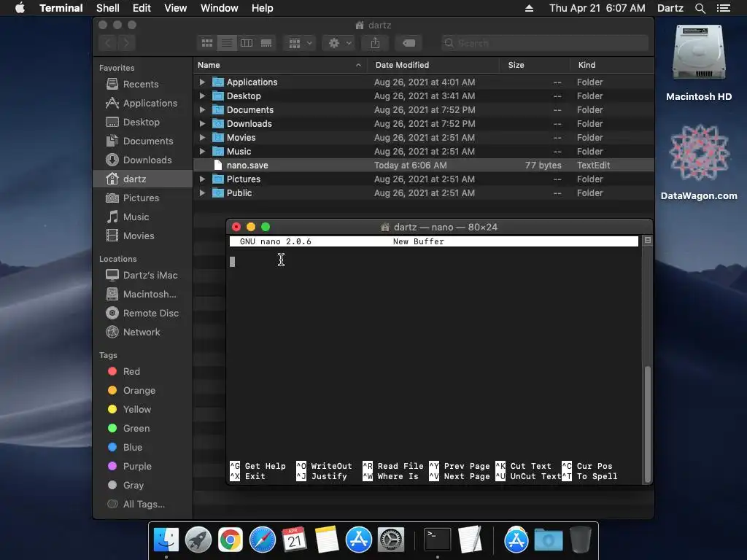Screen dimensions: 747x560
Task: Click the Share toolbar icon
Action: click(x=376, y=43)
